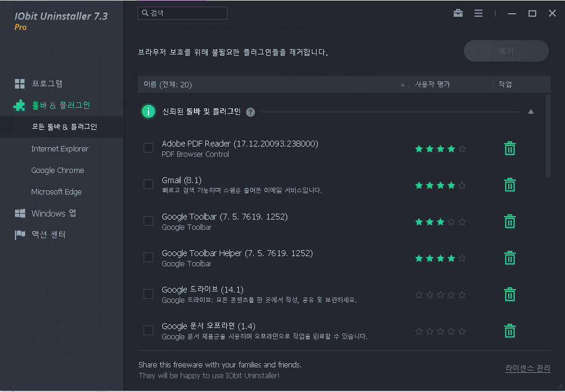Click the PDF Browser Control description
Screen dimensions: 565x392
click(x=195, y=154)
